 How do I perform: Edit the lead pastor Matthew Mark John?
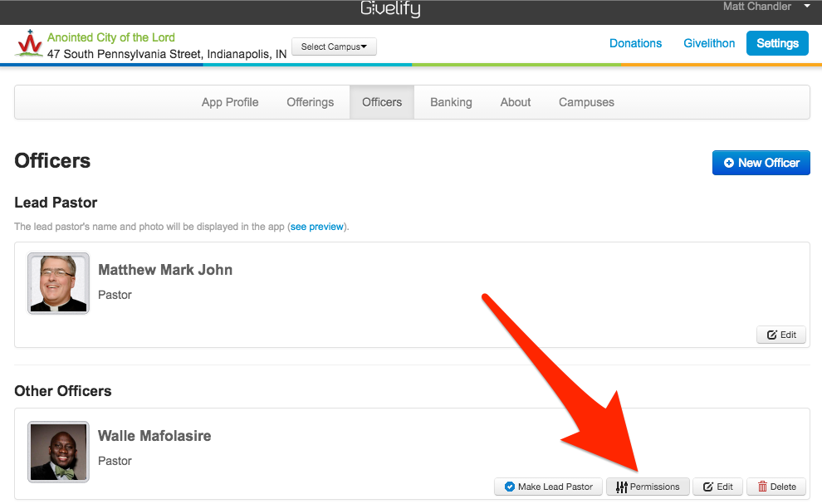click(x=781, y=335)
